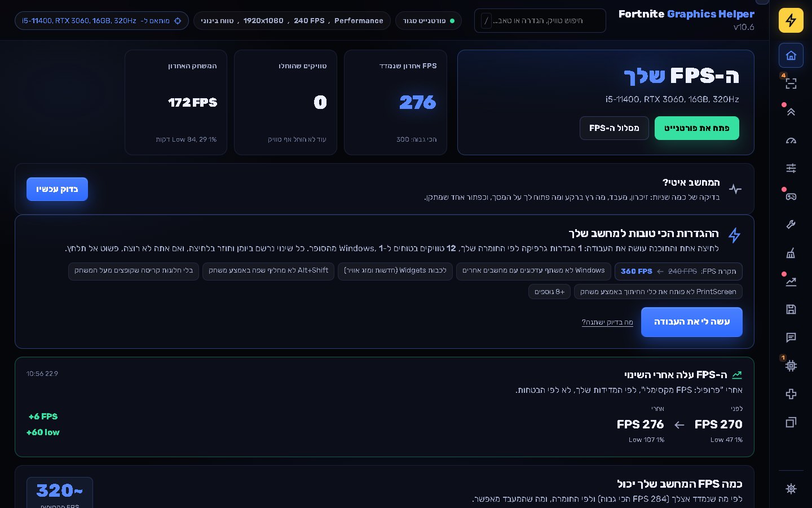Screen dimensions: 812x508
Task: Click the 'מסלול ה-FPS' button
Action: click(x=614, y=128)
